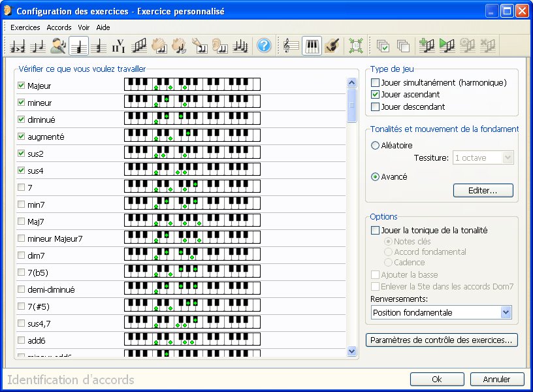Viewport: 533px width, 392px height.
Task: Click the Editer... button
Action: click(x=483, y=191)
